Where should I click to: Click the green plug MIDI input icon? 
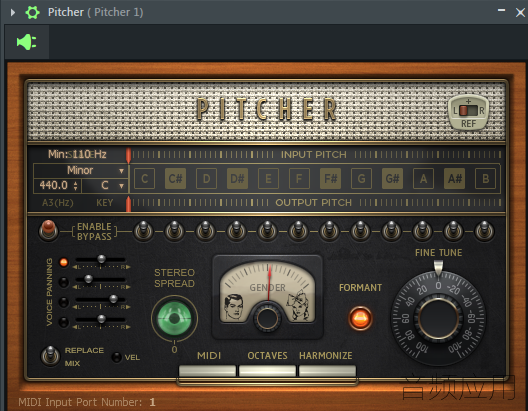tap(27, 42)
